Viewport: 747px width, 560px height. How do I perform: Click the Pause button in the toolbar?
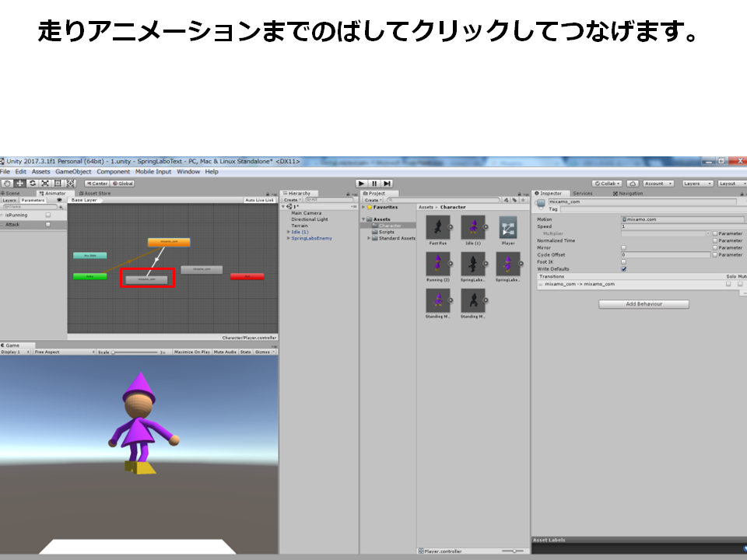point(374,184)
